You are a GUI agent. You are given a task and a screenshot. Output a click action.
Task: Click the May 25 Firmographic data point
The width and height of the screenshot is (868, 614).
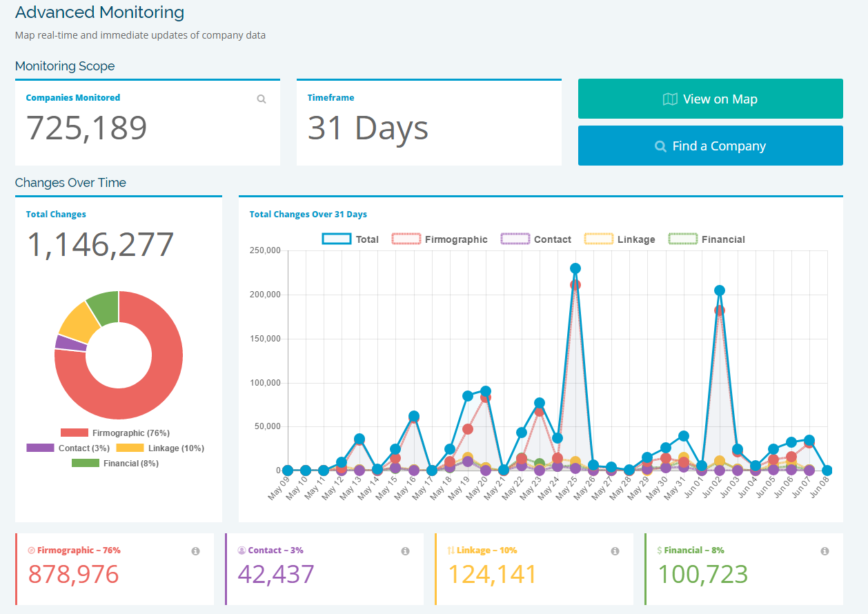point(575,285)
